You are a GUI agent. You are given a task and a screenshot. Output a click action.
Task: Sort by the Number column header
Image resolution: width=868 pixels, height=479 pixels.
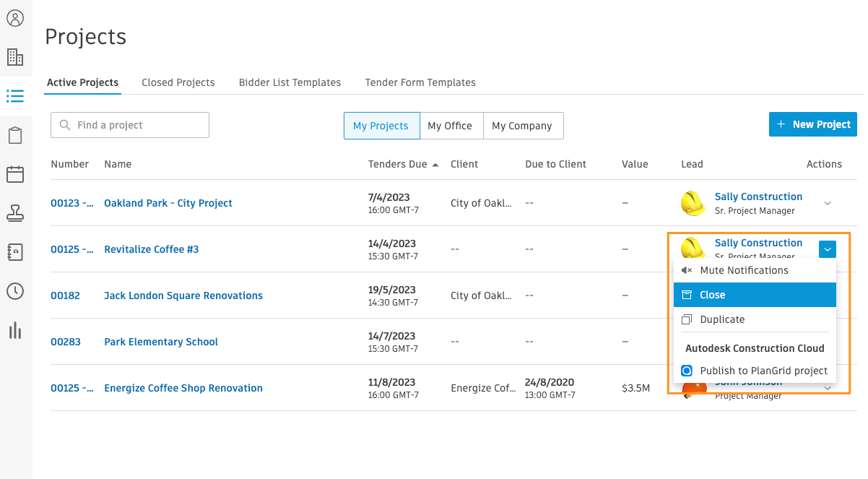tap(70, 164)
